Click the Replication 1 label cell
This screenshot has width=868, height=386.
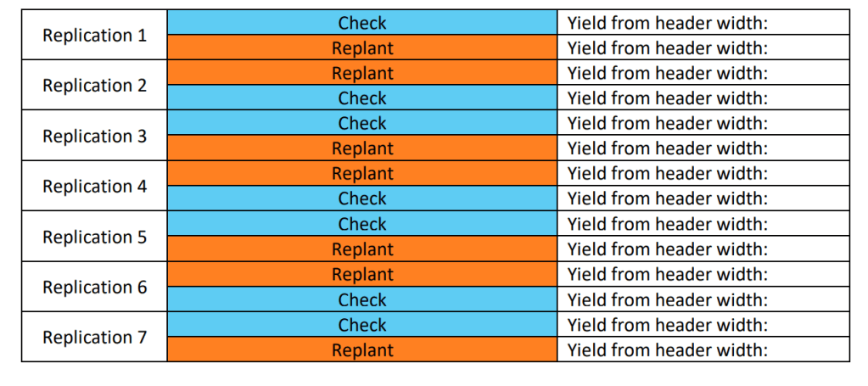click(x=94, y=35)
